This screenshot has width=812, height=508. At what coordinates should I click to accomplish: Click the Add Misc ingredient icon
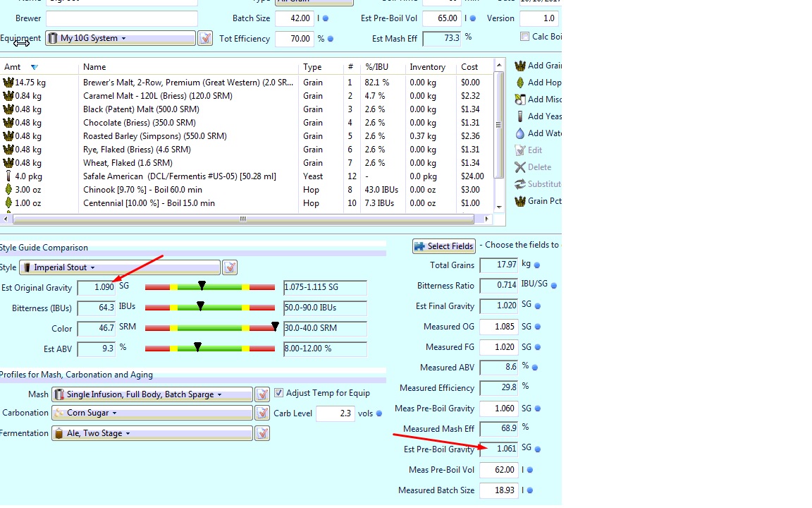click(520, 99)
